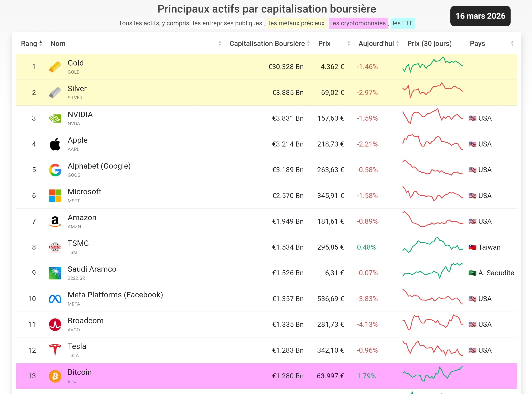The height and width of the screenshot is (394, 532).
Task: Click the Meta Platforms logo icon
Action: 55,299
